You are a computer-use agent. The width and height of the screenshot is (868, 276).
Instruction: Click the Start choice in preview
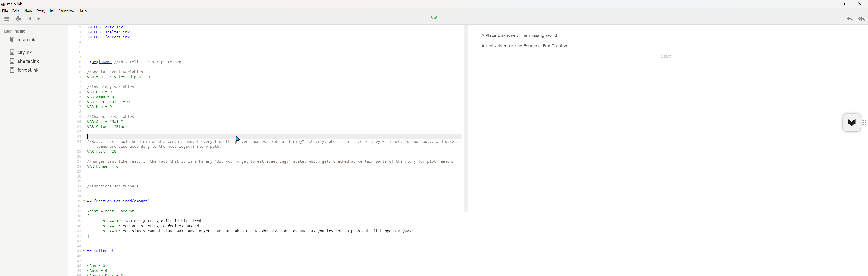coord(665,56)
